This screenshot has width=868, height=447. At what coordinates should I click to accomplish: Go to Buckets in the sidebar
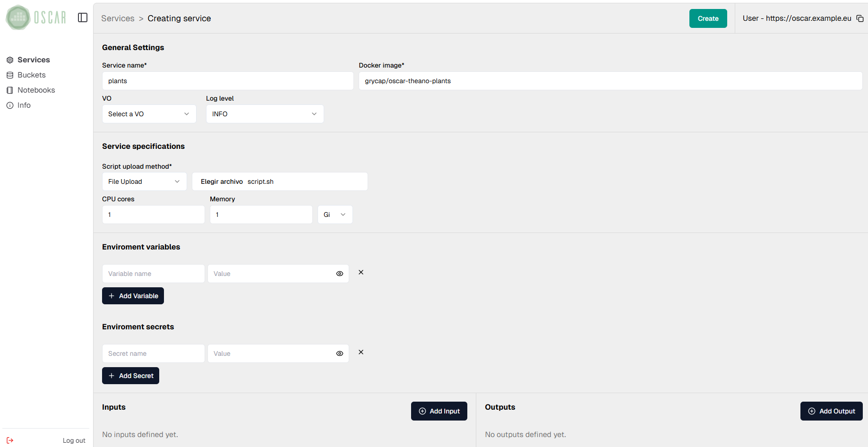click(31, 75)
